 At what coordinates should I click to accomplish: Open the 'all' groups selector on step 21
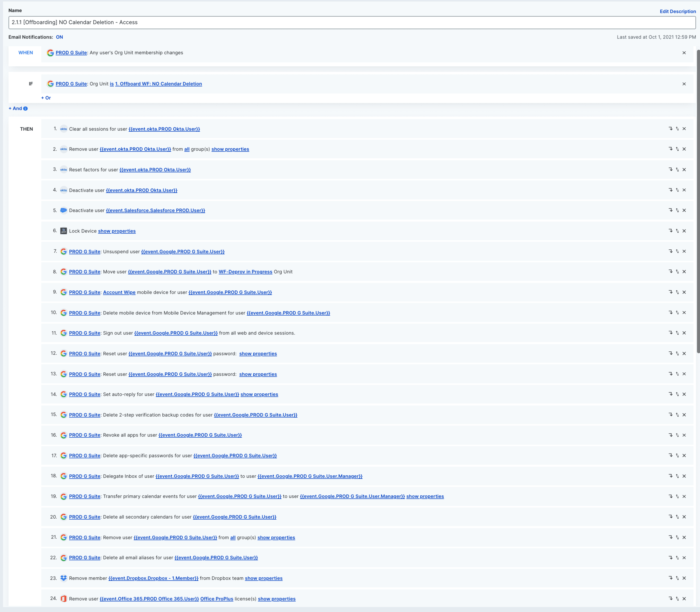click(233, 538)
